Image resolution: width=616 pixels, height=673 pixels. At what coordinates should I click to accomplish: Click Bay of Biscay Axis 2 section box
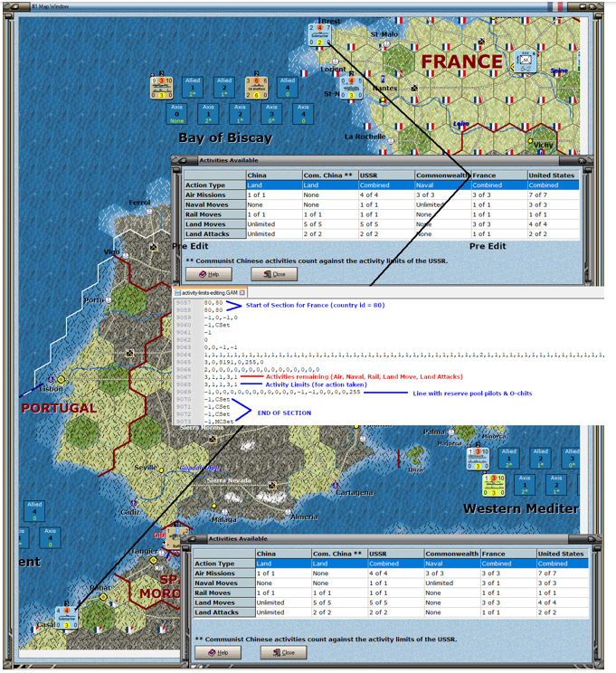[x=240, y=114]
